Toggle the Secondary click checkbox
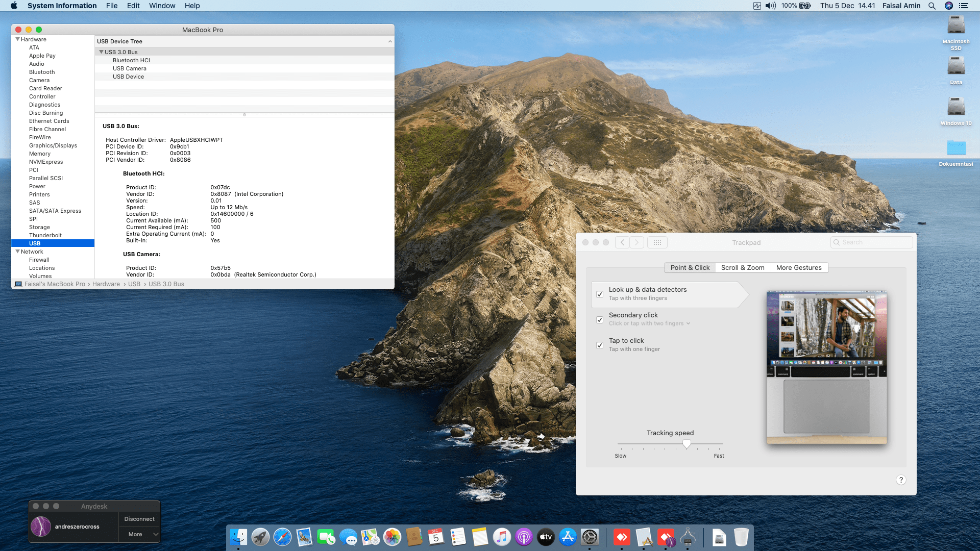Viewport: 980px width, 551px height. (600, 320)
